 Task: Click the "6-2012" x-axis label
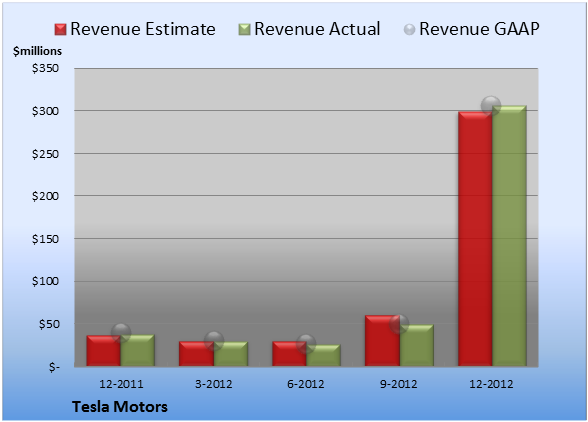(306, 384)
